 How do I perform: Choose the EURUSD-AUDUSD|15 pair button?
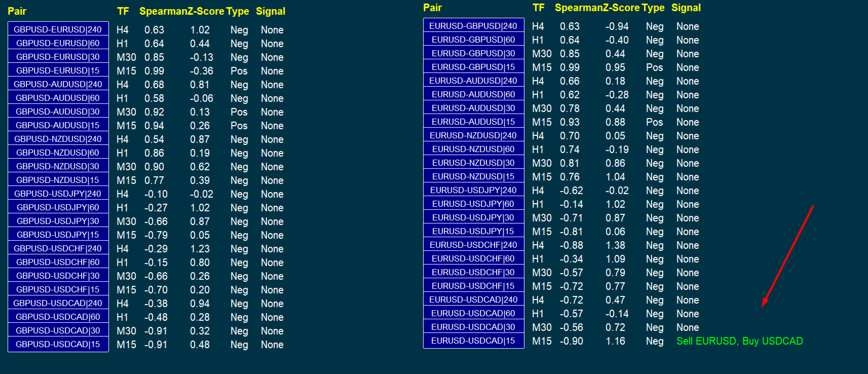[x=473, y=122]
